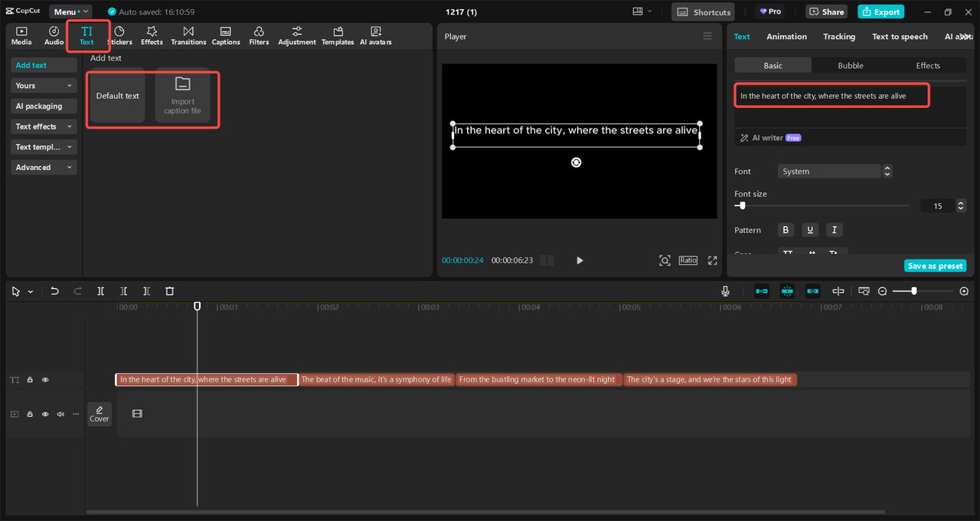Open fullscreen preview in the player
This screenshot has height=521, width=980.
pyautogui.click(x=712, y=260)
